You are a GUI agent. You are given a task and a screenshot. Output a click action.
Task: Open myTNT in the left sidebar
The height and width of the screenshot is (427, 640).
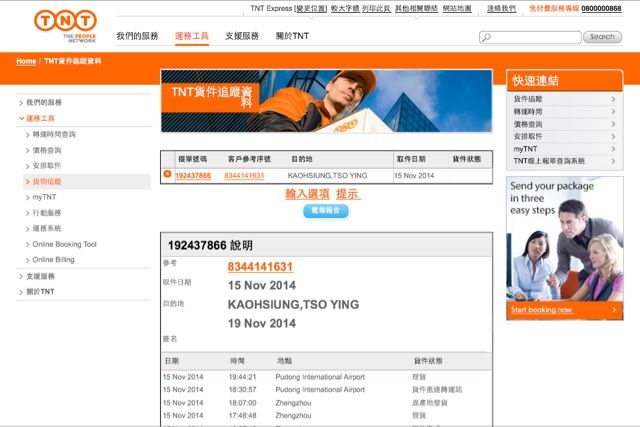click(44, 197)
